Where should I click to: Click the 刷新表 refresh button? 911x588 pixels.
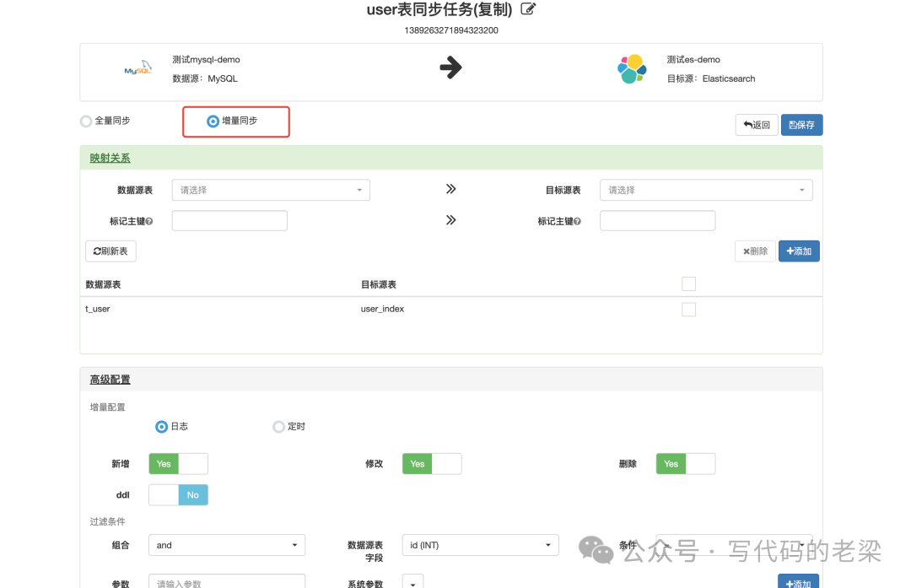pyautogui.click(x=111, y=251)
